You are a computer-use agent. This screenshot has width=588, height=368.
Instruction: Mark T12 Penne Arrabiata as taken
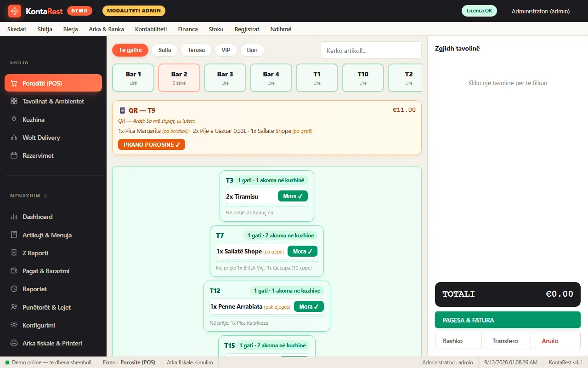tap(309, 307)
